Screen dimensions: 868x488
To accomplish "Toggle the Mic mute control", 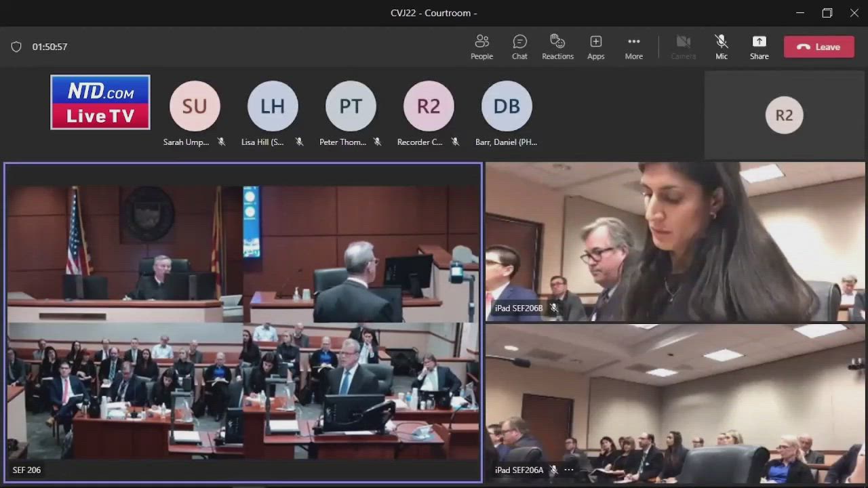I will 721,47.
